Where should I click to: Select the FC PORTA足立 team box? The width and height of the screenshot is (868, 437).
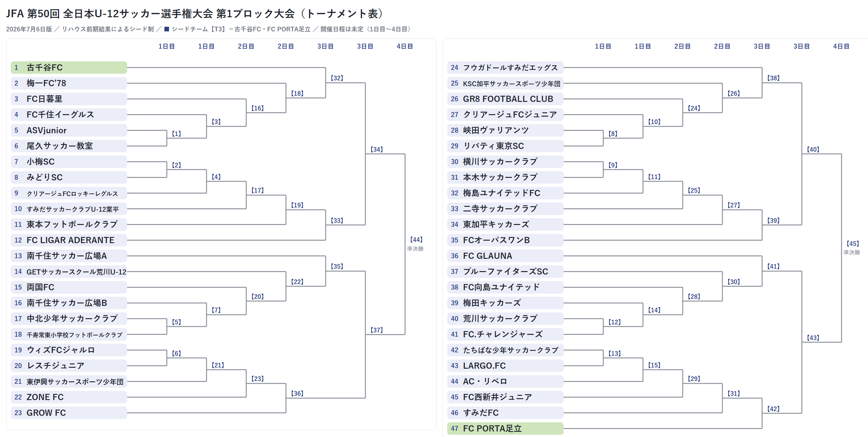pyautogui.click(x=505, y=428)
